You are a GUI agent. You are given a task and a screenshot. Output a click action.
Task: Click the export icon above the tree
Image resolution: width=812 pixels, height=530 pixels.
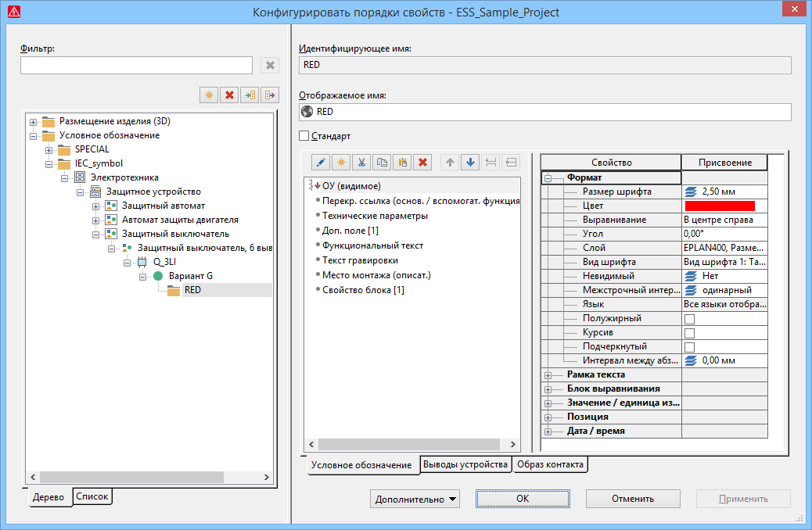pos(270,95)
